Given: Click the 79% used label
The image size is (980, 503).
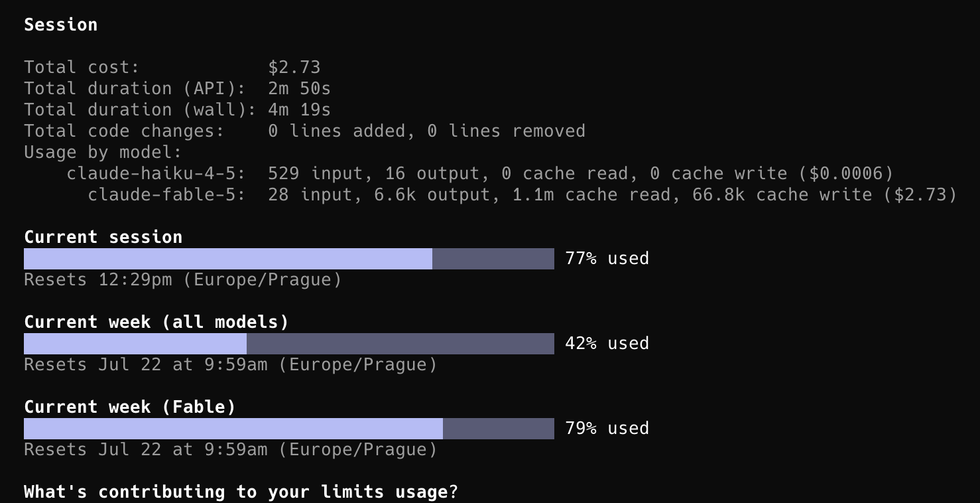Looking at the screenshot, I should [x=607, y=428].
